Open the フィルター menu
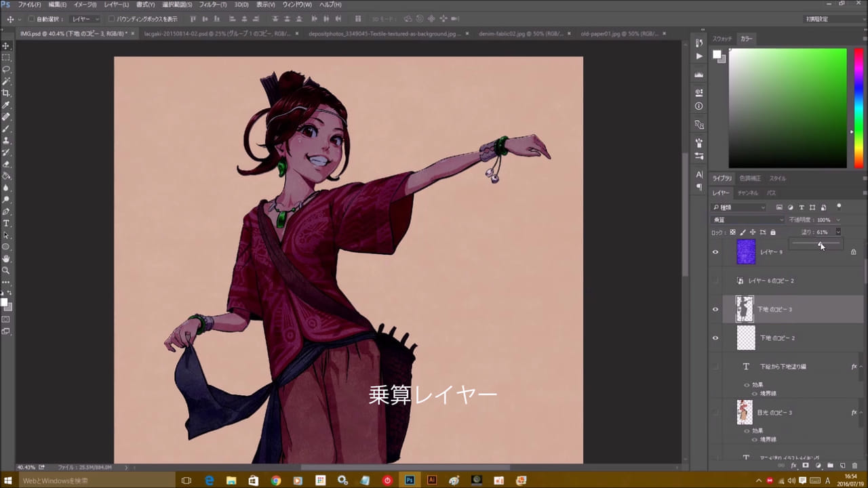Screen dimensions: 868x488 coord(212,5)
